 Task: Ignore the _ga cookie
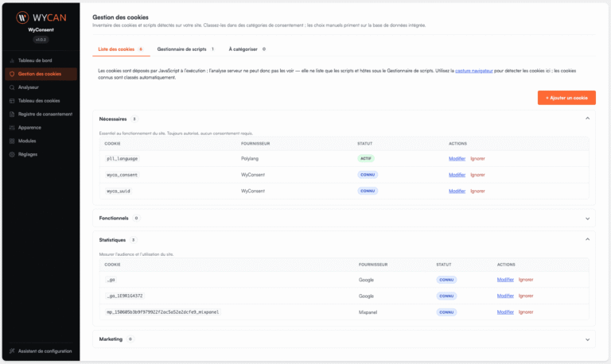point(526,280)
